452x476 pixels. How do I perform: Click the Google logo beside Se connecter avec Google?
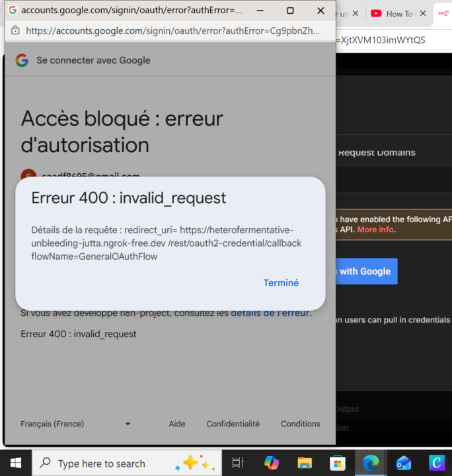(22, 60)
